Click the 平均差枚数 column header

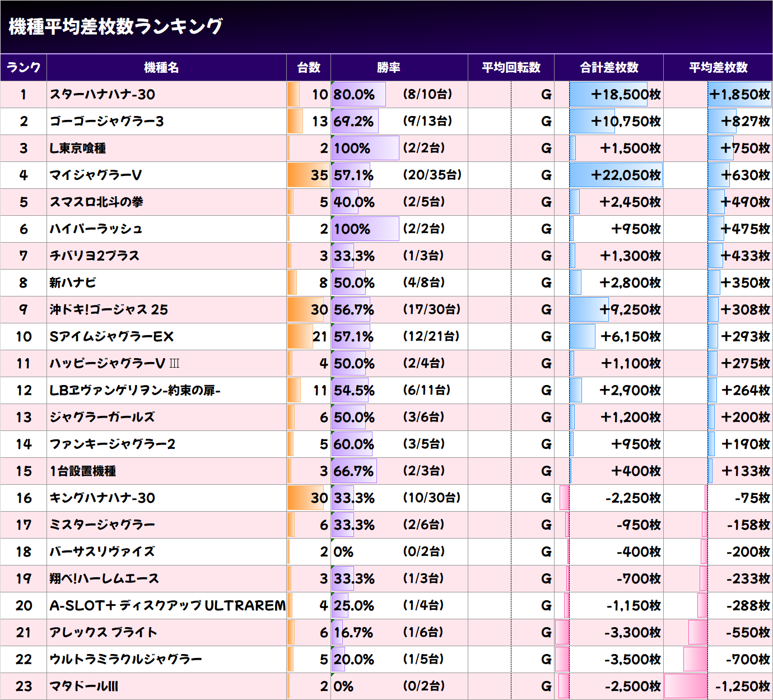(718, 68)
